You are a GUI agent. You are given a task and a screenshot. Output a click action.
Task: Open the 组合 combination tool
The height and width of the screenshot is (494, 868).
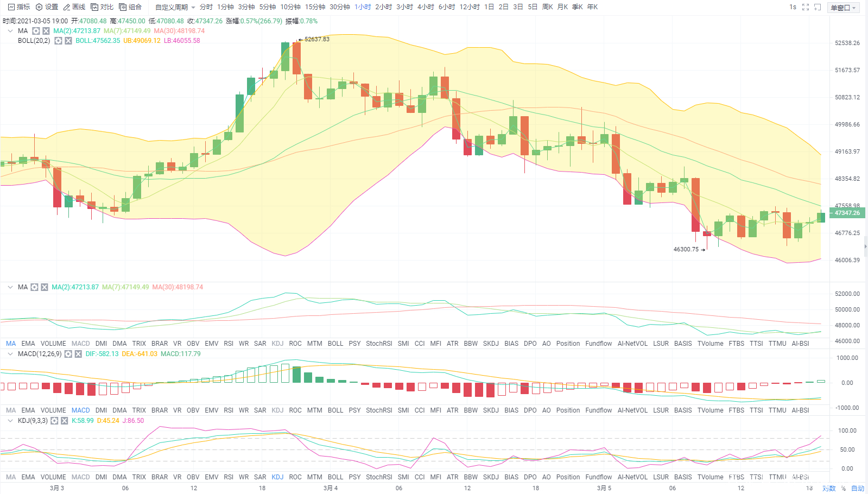point(130,7)
